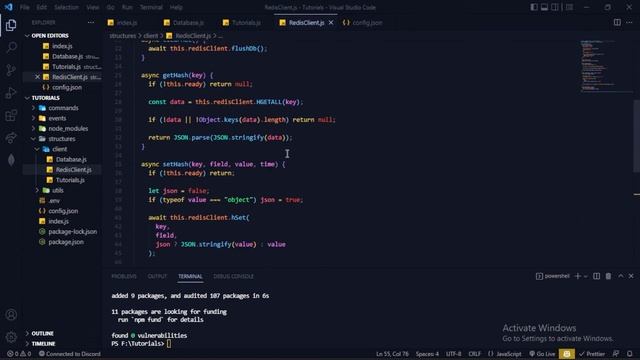Screen dimensions: 640x360
Task: Open the Source Control view
Action: (11, 70)
